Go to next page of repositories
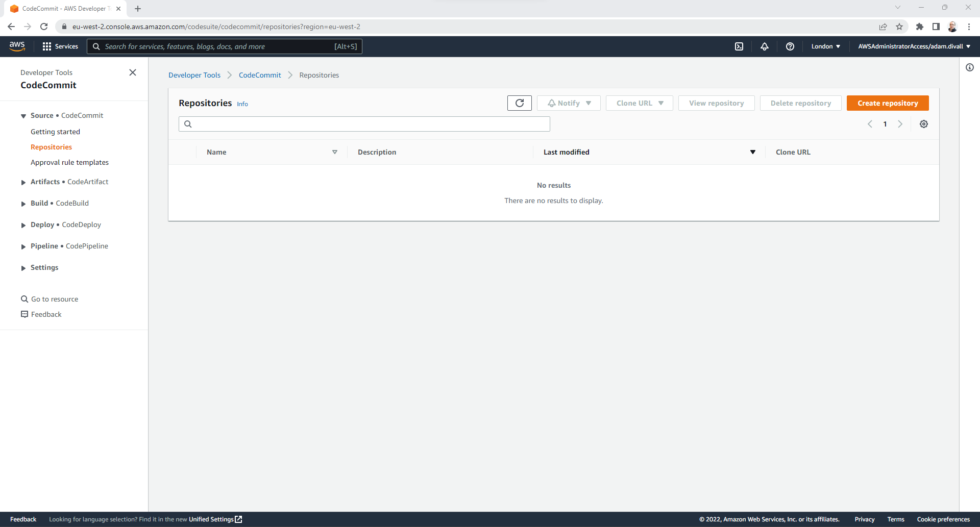 tap(900, 124)
